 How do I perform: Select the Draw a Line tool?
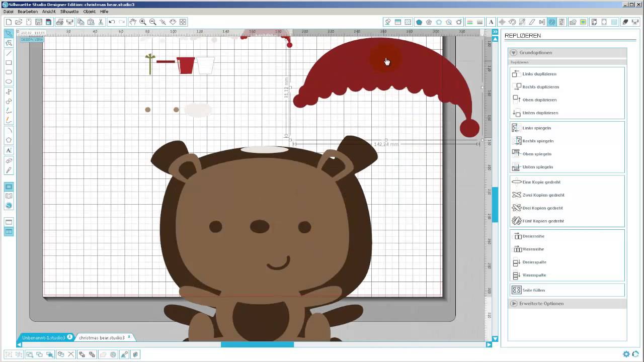(9, 53)
